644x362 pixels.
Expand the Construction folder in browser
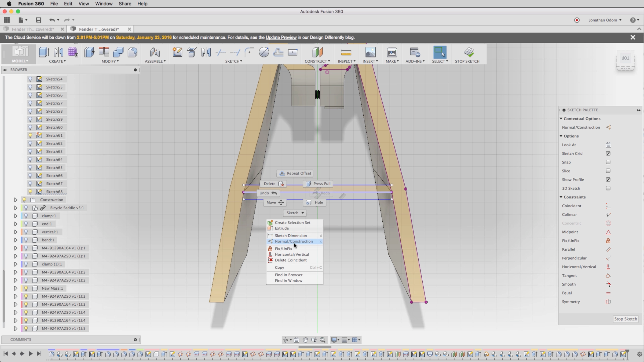click(x=15, y=200)
